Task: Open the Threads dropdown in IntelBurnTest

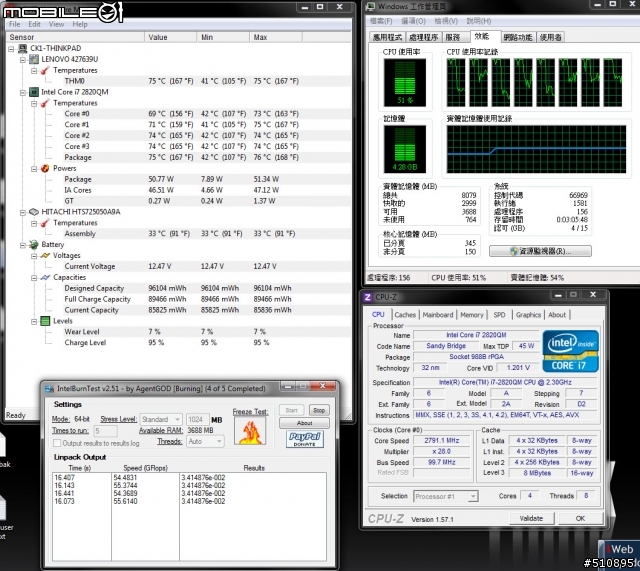Action: coord(205,441)
